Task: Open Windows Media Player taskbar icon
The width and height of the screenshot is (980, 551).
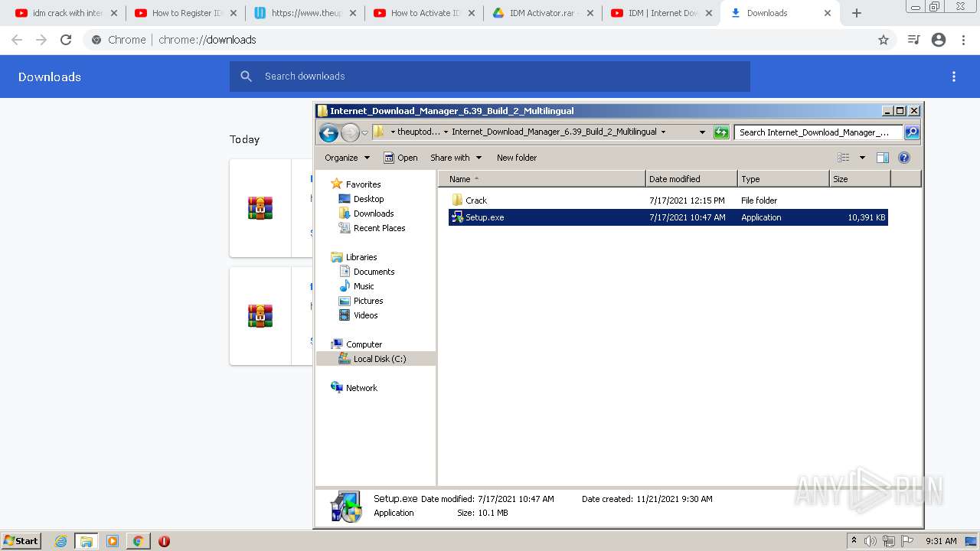Action: click(113, 541)
